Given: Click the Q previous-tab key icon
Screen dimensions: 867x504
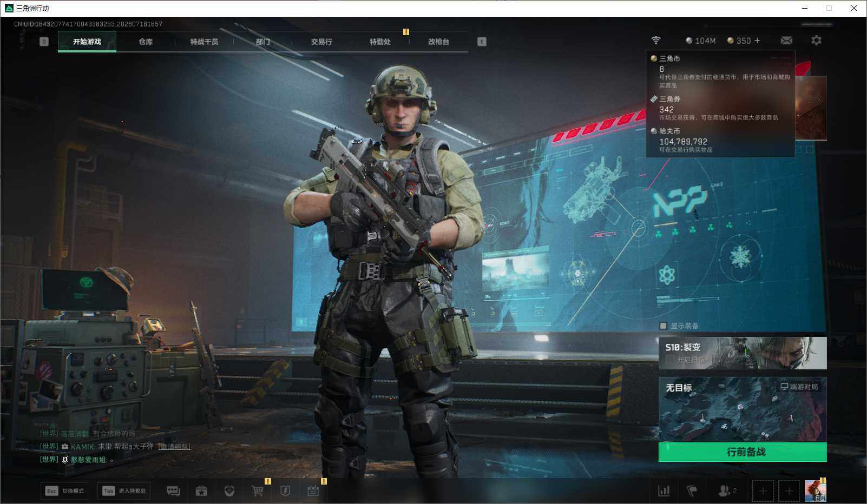Looking at the screenshot, I should pos(44,42).
